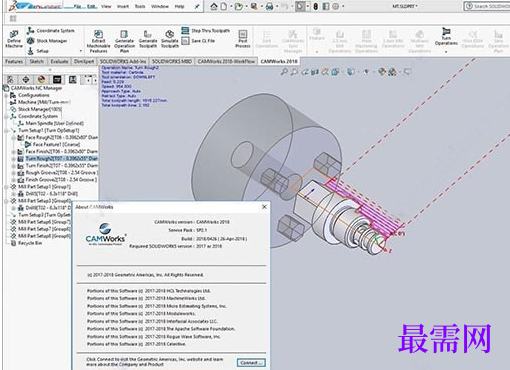Click Save CL File
Screen dimensions: 510x370
(x=198, y=41)
